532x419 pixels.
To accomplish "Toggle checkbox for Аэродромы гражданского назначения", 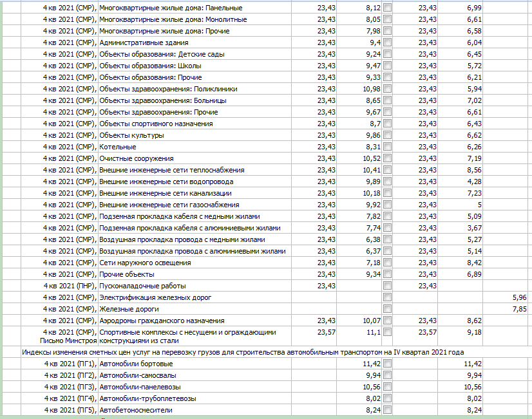I will click(x=387, y=320).
